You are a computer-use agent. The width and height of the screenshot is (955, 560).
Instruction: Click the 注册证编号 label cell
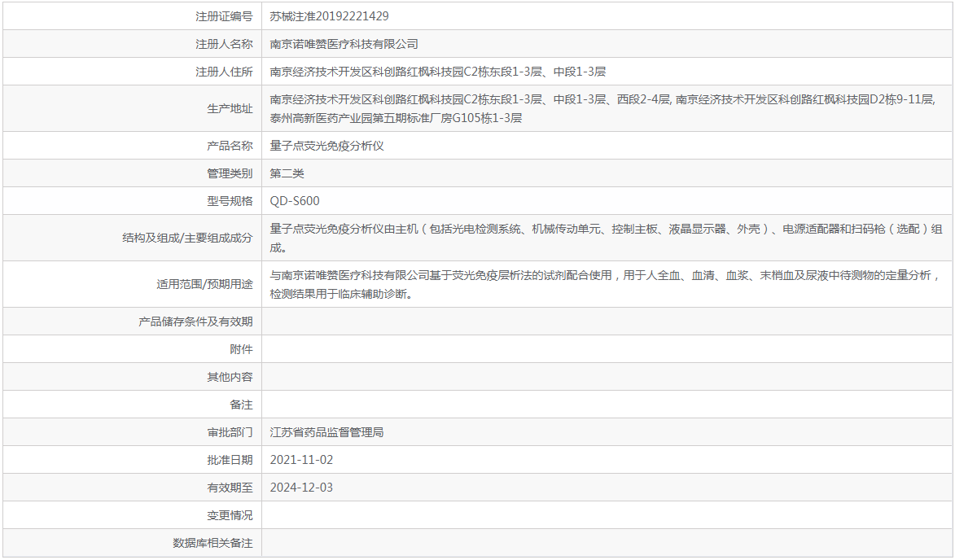(132, 16)
